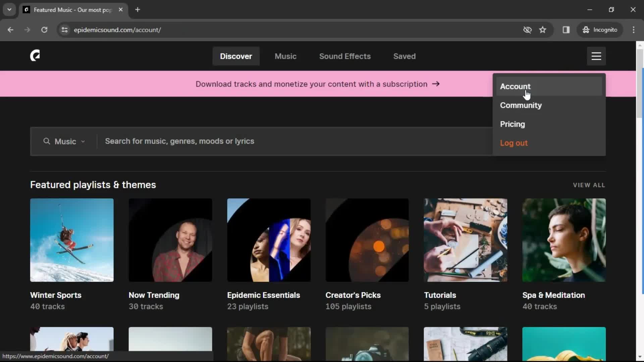The height and width of the screenshot is (362, 644).
Task: Click "40 tracks" under Spa & Meditation
Action: click(x=539, y=306)
